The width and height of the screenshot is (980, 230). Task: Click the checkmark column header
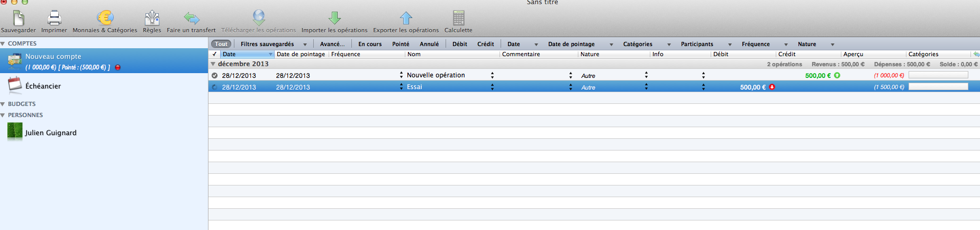coord(214,54)
